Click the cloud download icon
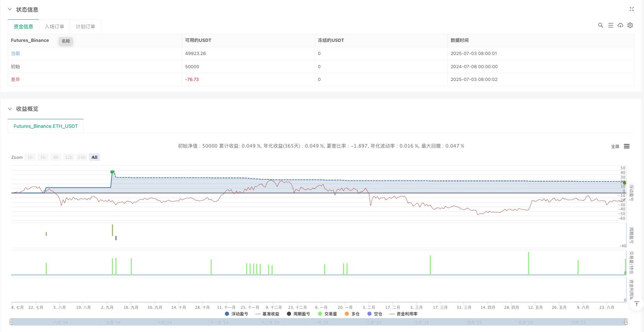The height and width of the screenshot is (332, 644). 620,25
